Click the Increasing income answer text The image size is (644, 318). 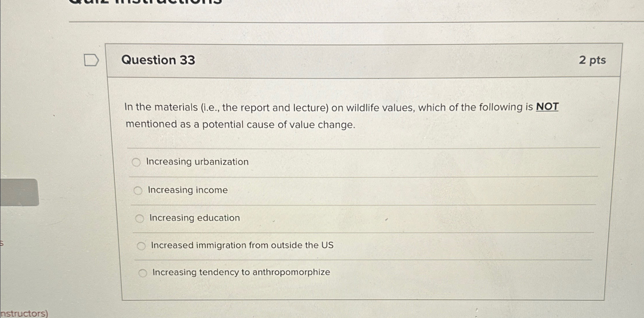tap(187, 190)
